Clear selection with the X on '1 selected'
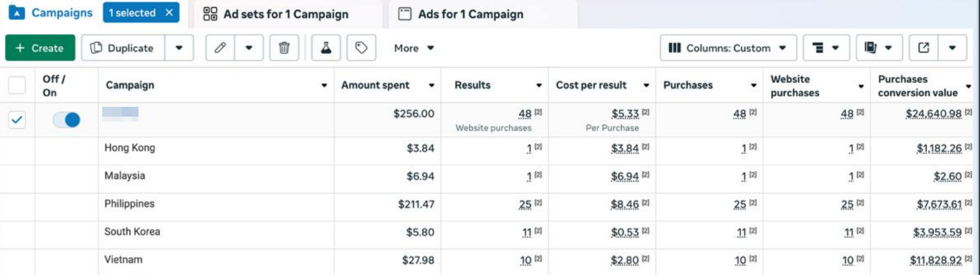Screen dimensions: 980x275 pos(169,13)
